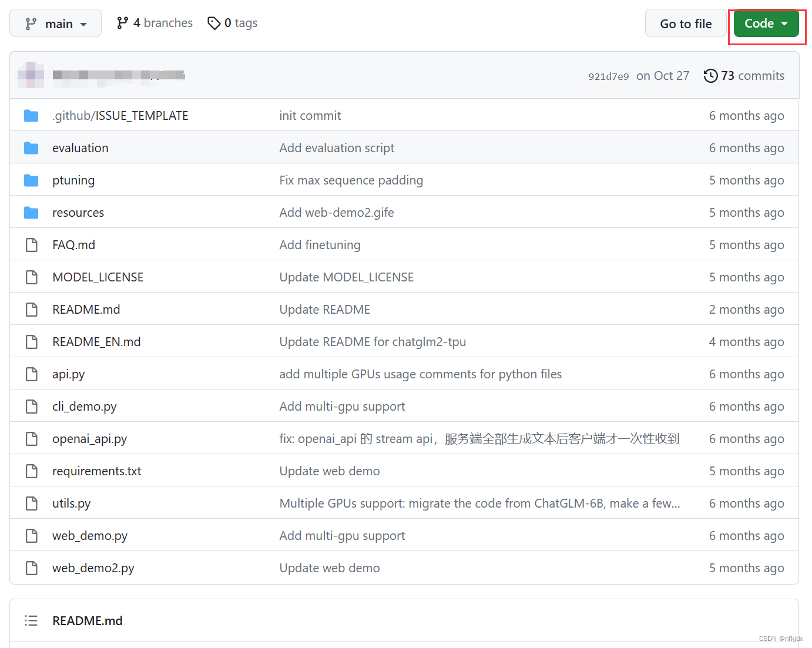Open README_EN.md file
This screenshot has height=648, width=812.
click(x=96, y=342)
